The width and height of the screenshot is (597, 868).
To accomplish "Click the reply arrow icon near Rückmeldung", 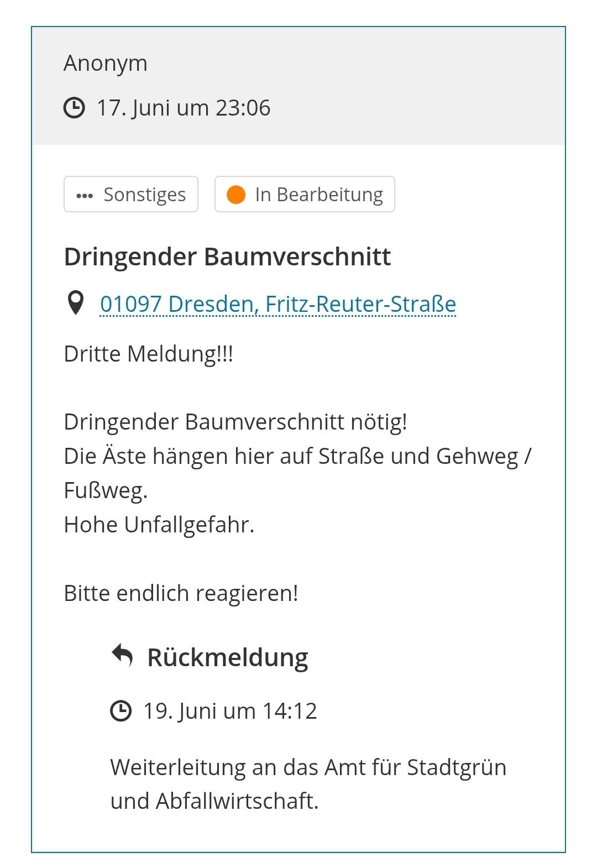I will pos(122,656).
